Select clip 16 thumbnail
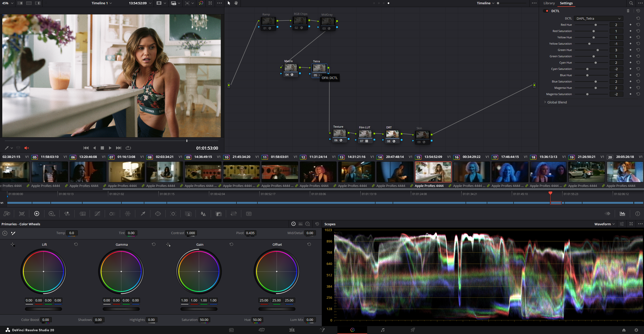Viewport: 644px width, 334px height. [x=471, y=172]
